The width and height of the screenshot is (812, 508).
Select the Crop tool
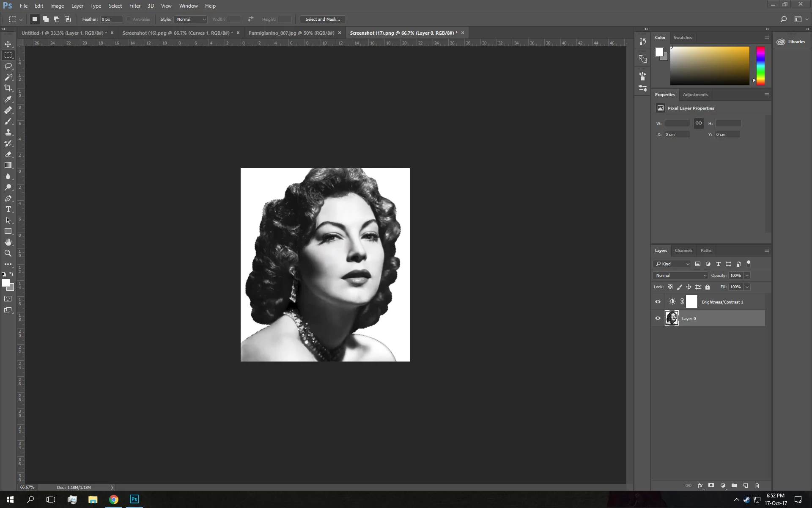(8, 88)
